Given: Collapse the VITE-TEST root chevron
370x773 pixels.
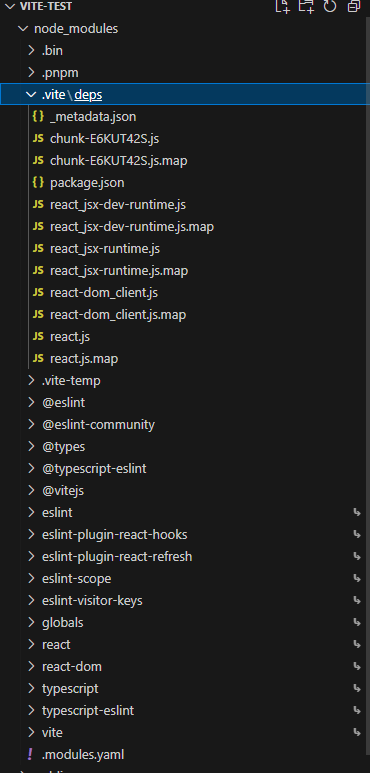Looking at the screenshot, I should pos(10,6).
